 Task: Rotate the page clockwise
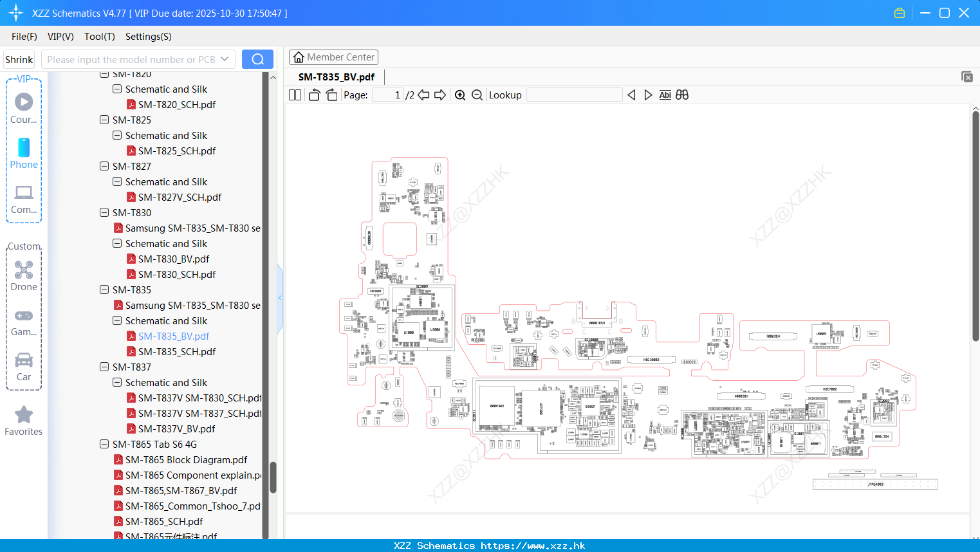[331, 95]
